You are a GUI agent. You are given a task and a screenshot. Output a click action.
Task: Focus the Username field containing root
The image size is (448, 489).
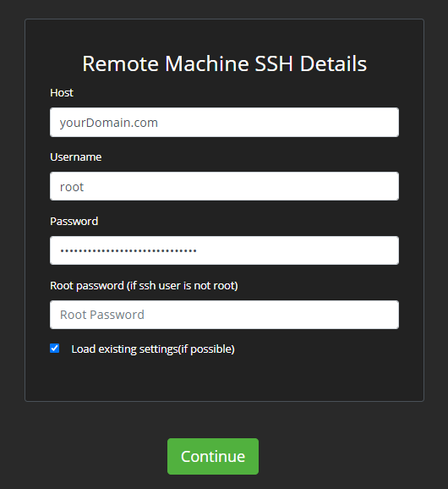click(224, 186)
